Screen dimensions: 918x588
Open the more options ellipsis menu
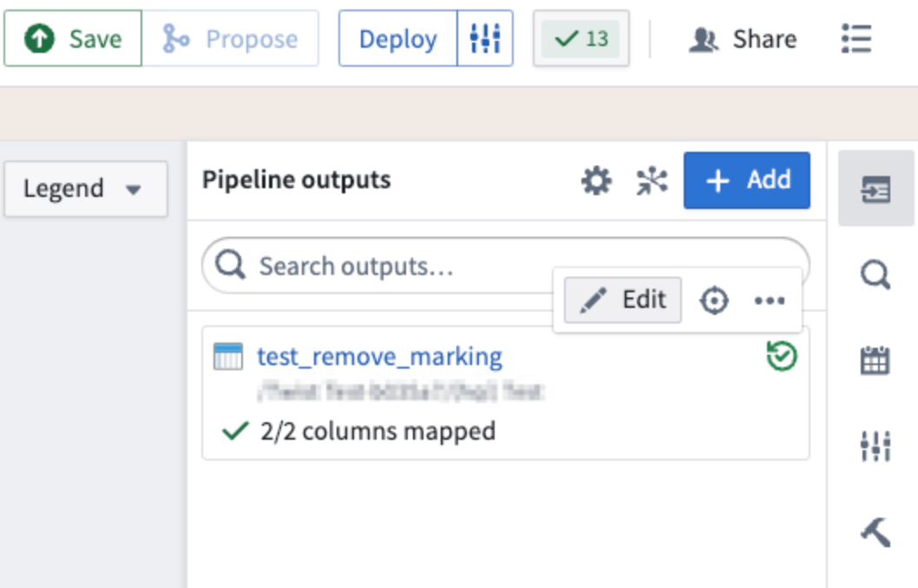pyautogui.click(x=770, y=301)
